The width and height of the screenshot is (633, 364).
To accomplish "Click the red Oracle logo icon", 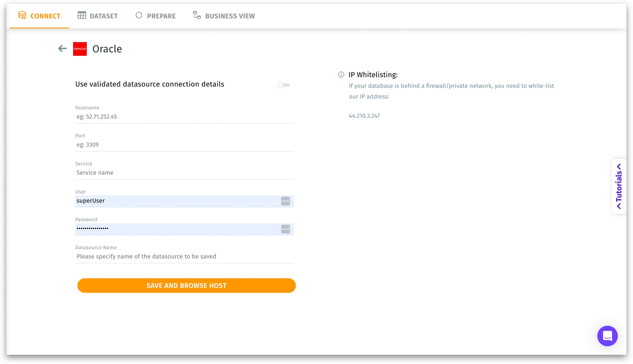I will click(80, 49).
